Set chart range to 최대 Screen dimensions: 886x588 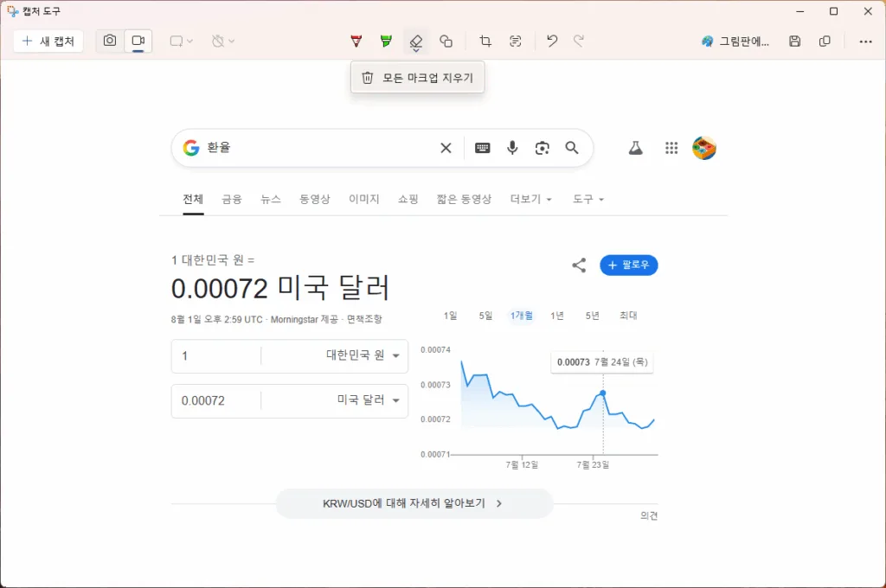628,316
